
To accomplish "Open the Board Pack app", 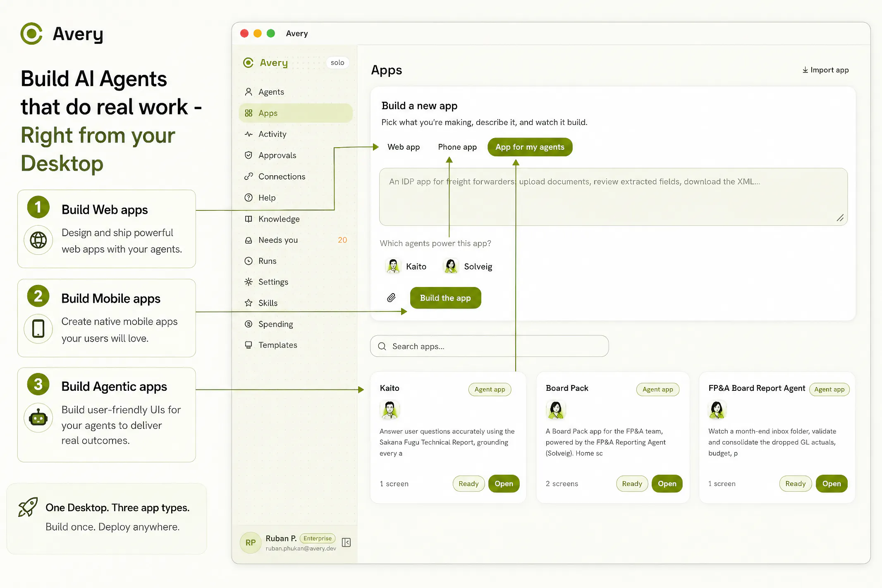I will 667,483.
